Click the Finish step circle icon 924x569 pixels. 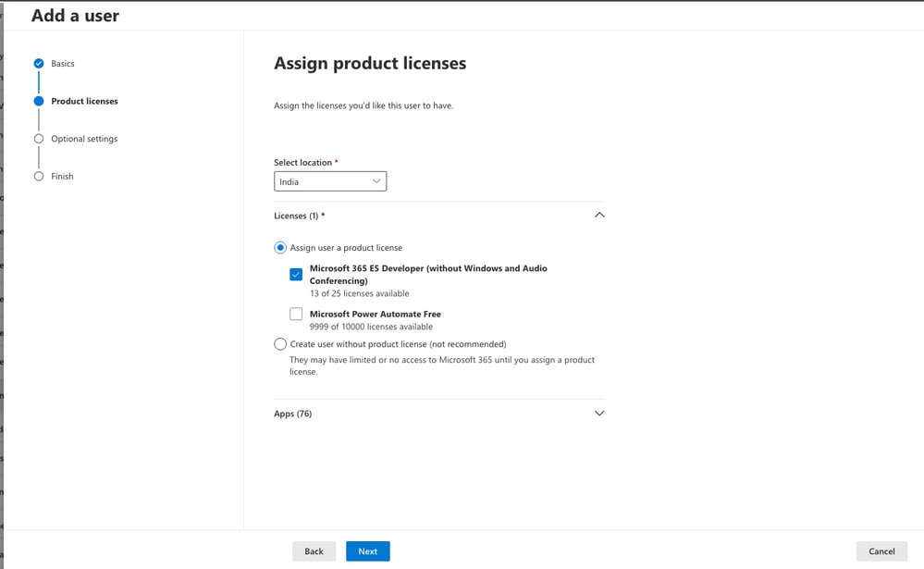pos(39,176)
